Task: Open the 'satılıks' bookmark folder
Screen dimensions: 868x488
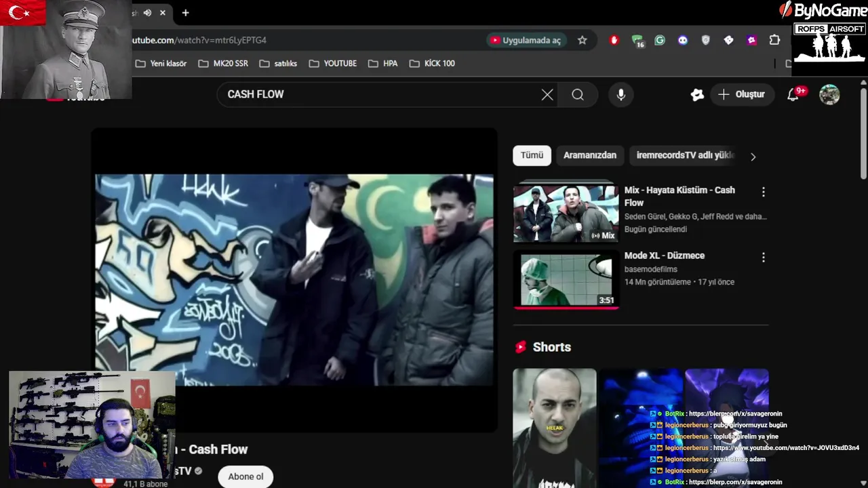Action: pos(277,63)
